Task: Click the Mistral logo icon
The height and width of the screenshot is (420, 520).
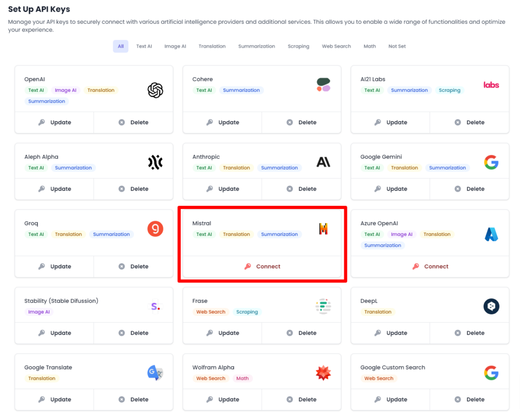Action: (x=323, y=229)
